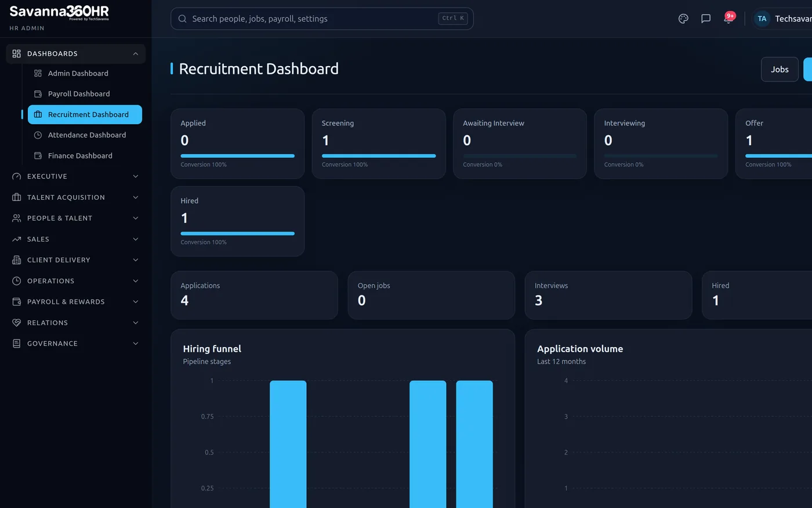Expand the Talent Acquisition chevron

click(x=135, y=197)
